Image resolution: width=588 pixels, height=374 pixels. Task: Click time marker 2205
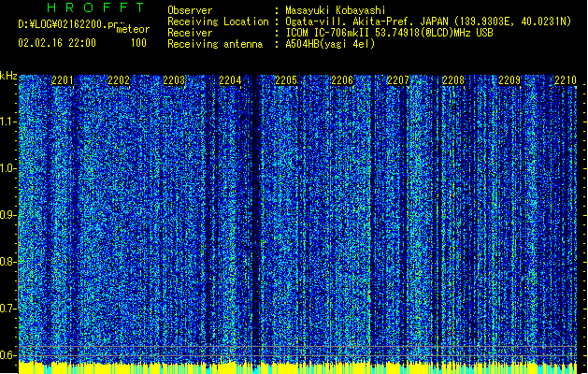point(286,80)
